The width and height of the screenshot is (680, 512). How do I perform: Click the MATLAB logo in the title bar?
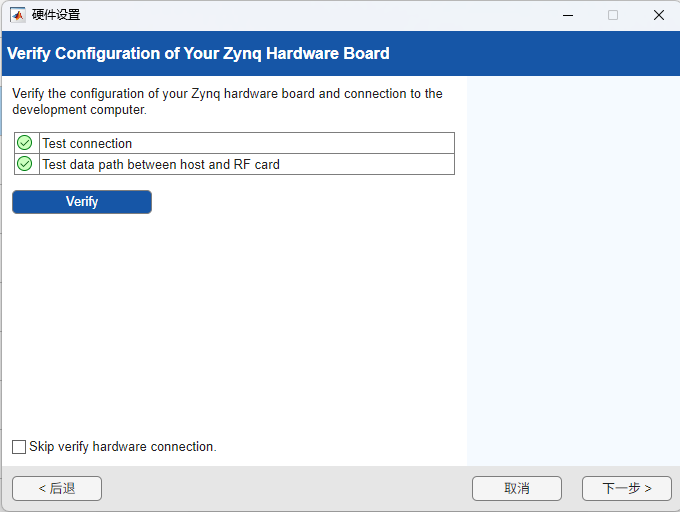tap(18, 15)
